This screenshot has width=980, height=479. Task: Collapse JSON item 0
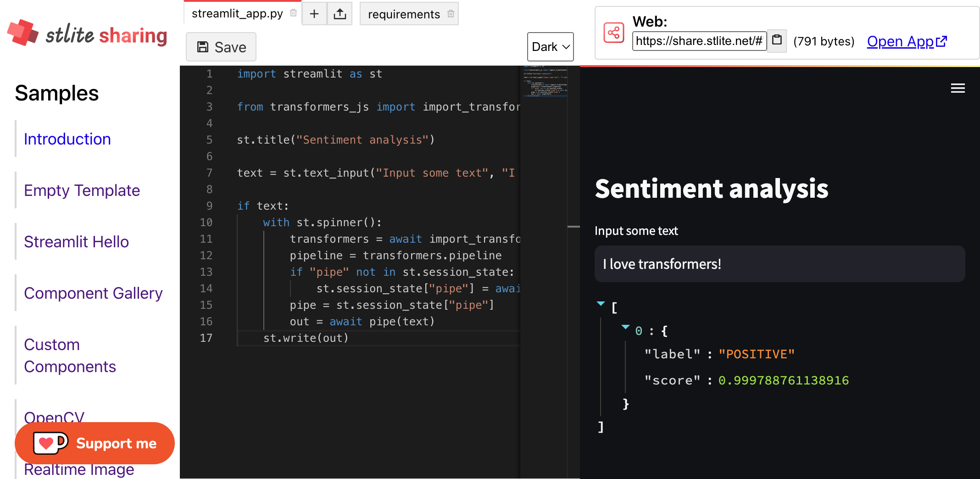tap(625, 327)
